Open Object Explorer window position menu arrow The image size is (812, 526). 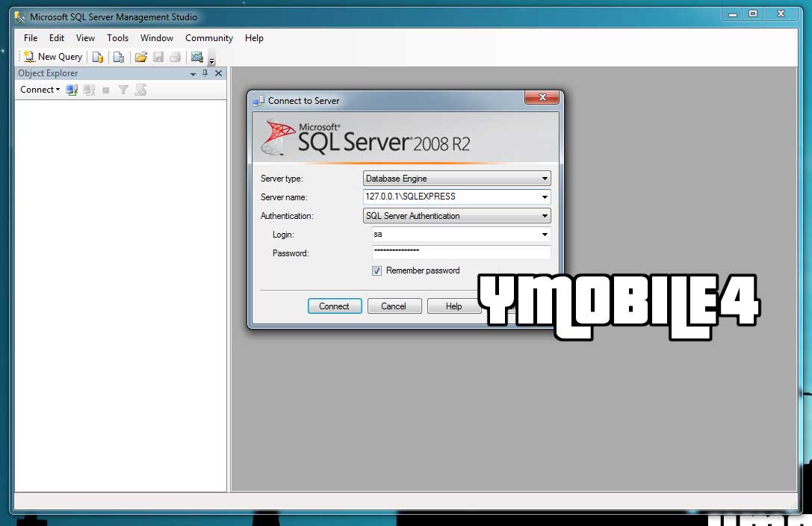tap(193, 74)
